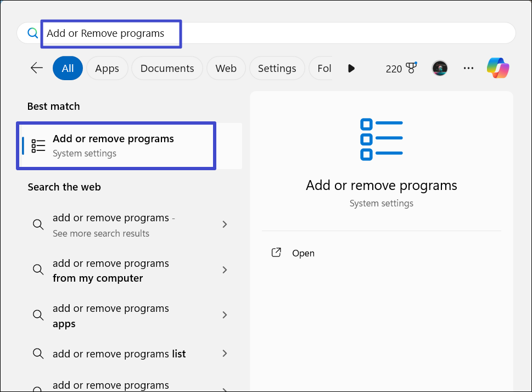Open 'Add or remove programs' best match result
This screenshot has width=532, height=392.
(130, 146)
